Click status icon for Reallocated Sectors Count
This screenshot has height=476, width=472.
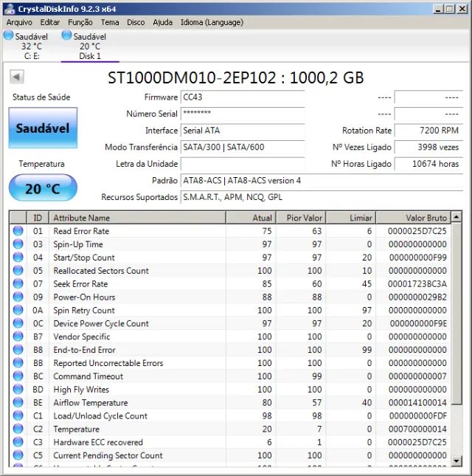coord(18,271)
